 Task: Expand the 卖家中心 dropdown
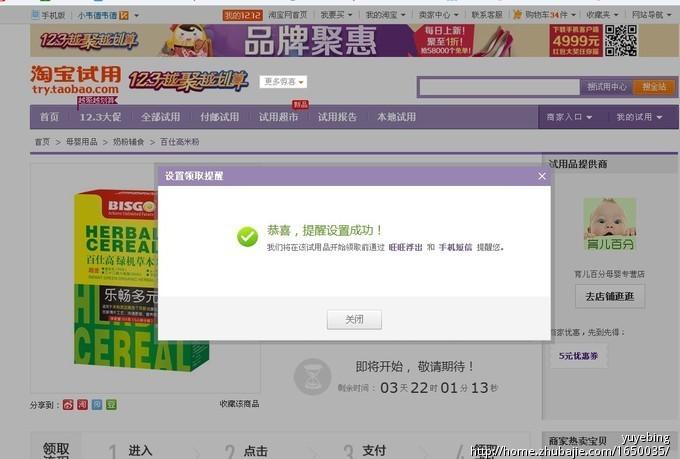click(438, 15)
